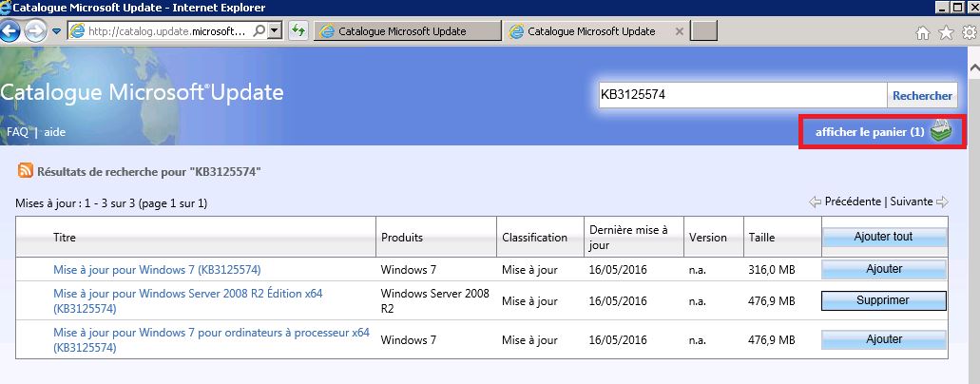Screen dimensions: 980x384
Task: Click the 316,0 MB size cell
Action: [x=771, y=270]
